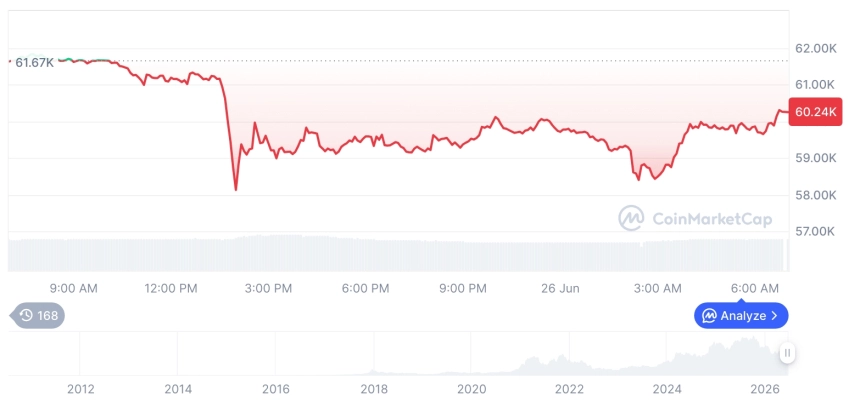Viewport: 860px width, 401px height.
Task: Select 2024 on the overview timeline
Action: [667, 389]
